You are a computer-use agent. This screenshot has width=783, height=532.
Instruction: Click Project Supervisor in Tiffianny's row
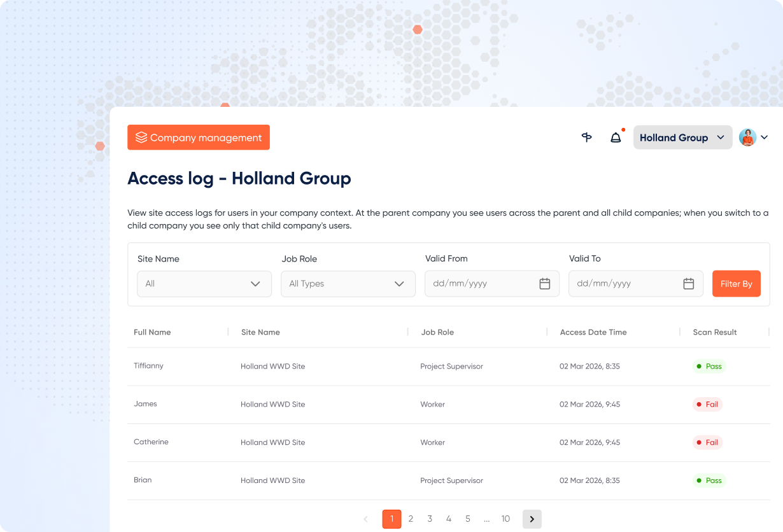pos(451,367)
